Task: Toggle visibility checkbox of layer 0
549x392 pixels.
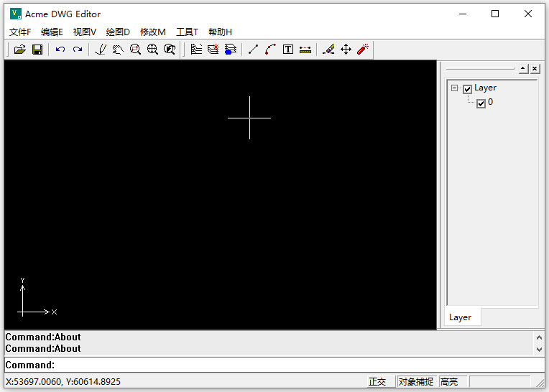Action: (481, 103)
